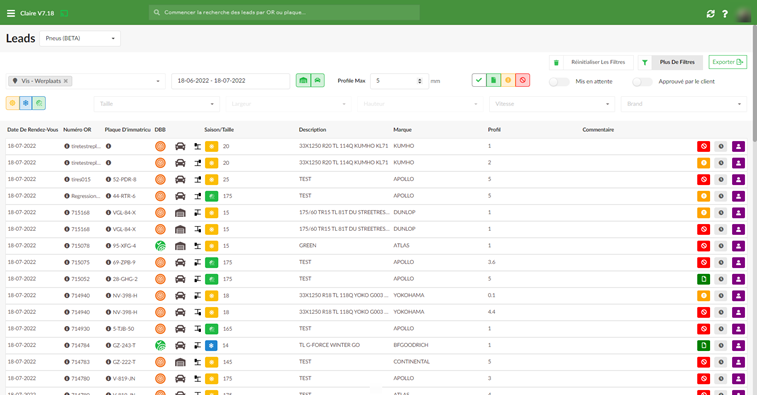Click the refresh icon in the header
The height and width of the screenshot is (395, 757).
click(x=711, y=14)
